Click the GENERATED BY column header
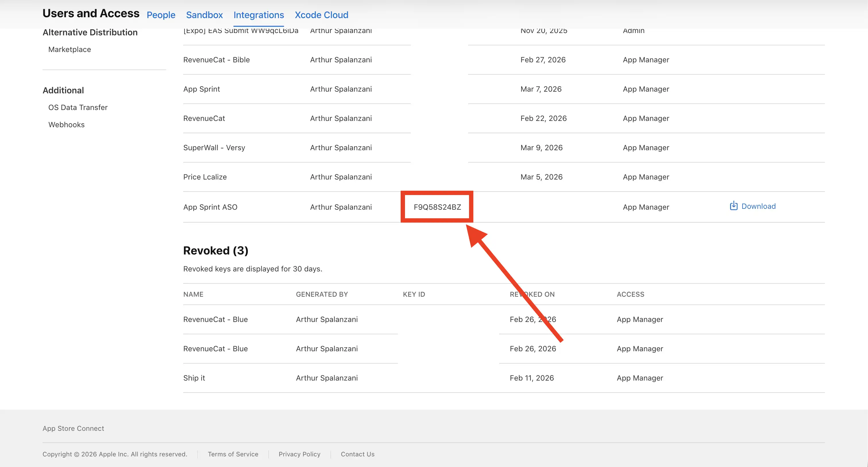 (322, 294)
